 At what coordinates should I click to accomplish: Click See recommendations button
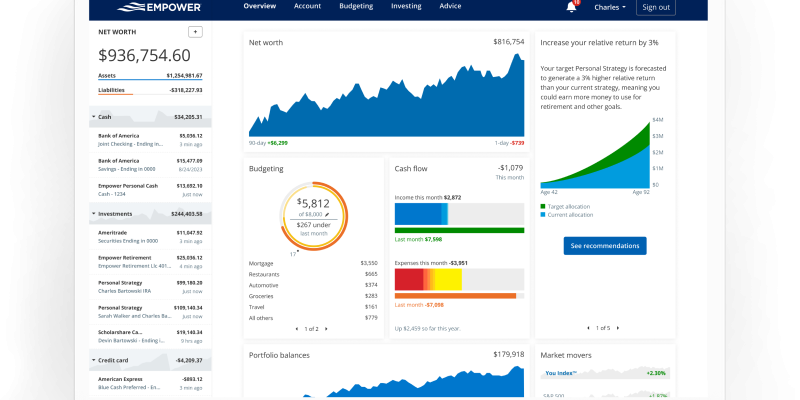click(x=604, y=245)
